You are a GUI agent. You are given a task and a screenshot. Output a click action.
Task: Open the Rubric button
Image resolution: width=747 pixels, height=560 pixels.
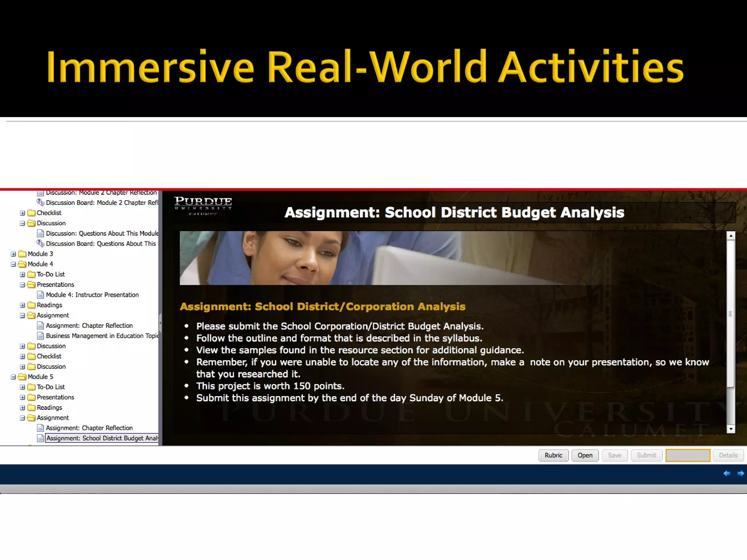point(553,455)
